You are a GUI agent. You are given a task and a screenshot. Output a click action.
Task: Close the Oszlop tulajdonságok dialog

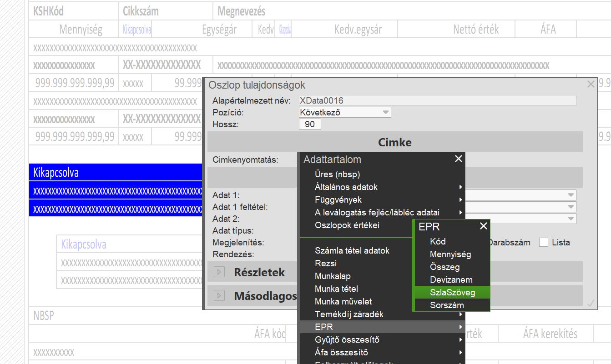point(591,84)
